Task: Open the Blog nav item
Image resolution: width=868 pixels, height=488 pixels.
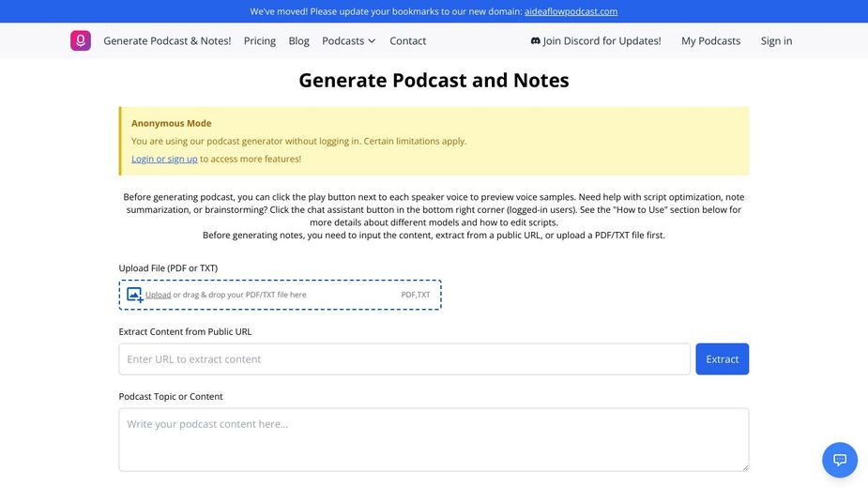Action: pos(299,41)
